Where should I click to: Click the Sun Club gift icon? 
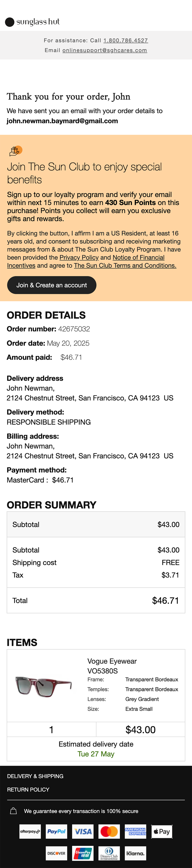pyautogui.click(x=15, y=151)
